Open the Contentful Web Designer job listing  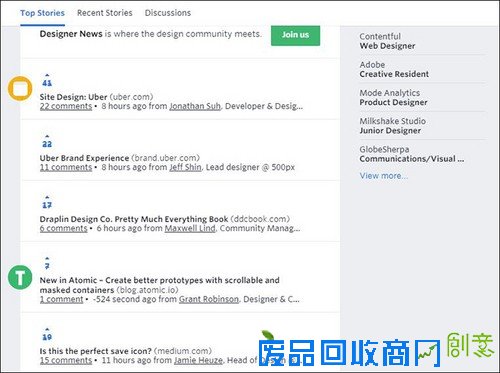(387, 41)
